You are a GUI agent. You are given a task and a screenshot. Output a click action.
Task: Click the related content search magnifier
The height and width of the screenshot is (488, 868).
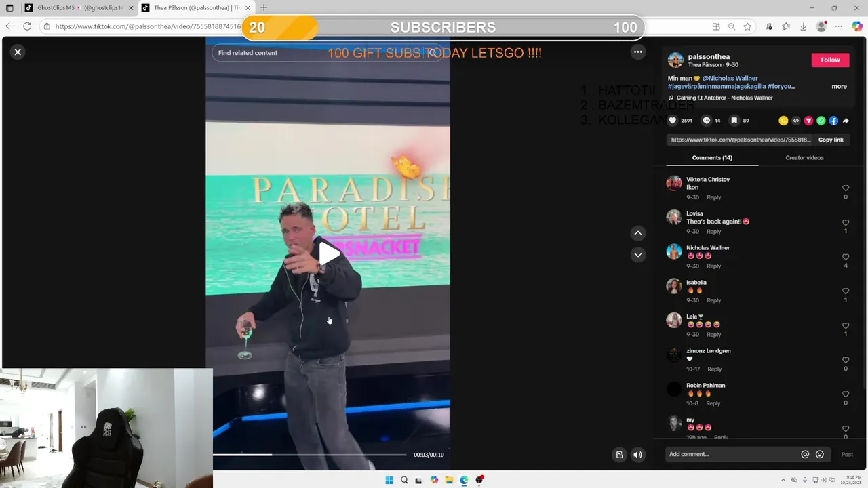pos(433,52)
